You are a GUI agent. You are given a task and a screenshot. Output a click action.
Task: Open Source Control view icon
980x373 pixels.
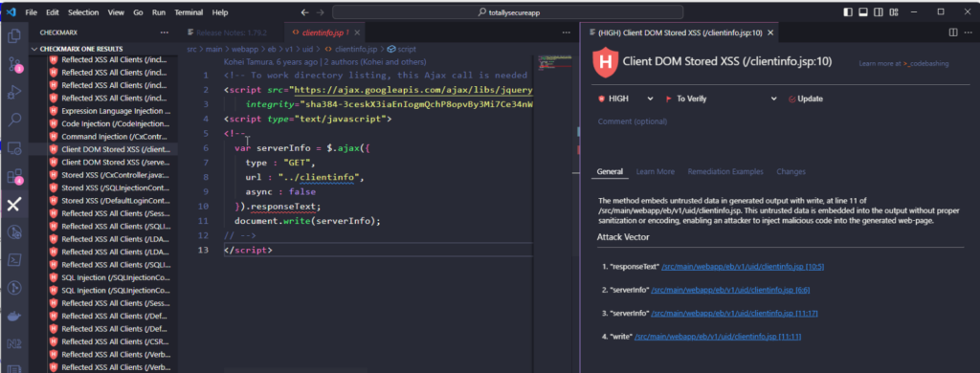pyautogui.click(x=13, y=64)
